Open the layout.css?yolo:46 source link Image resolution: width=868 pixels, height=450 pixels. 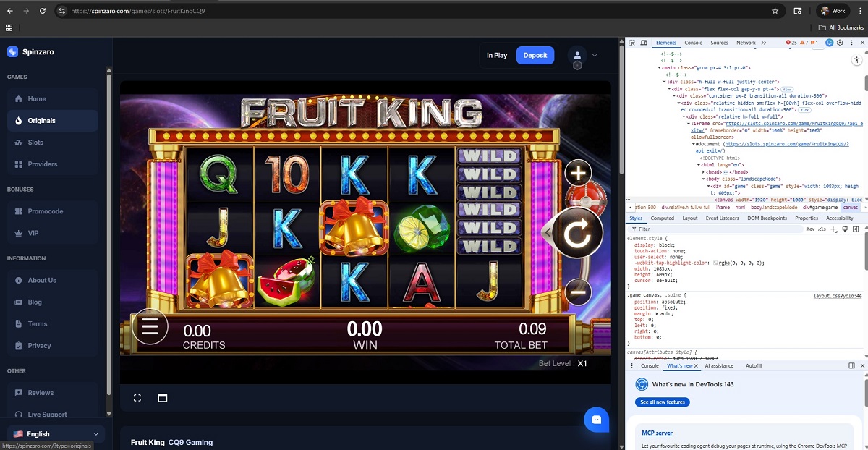[838, 296]
